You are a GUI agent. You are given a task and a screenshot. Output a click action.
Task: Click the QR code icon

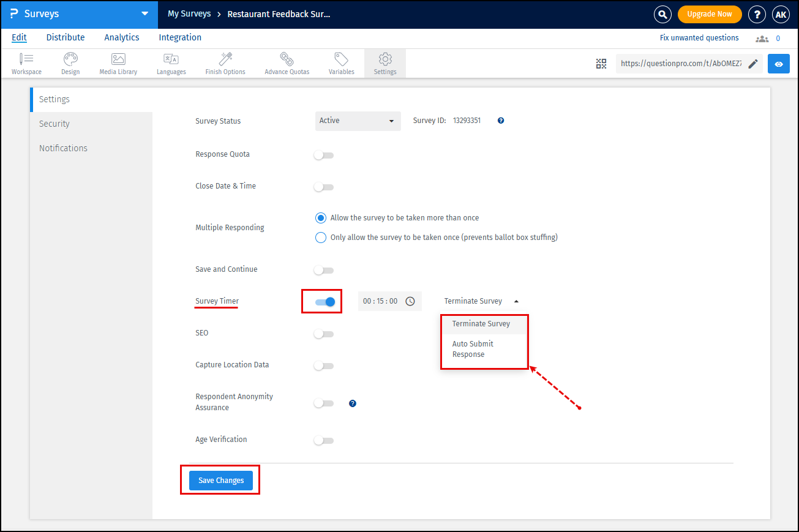pos(601,64)
